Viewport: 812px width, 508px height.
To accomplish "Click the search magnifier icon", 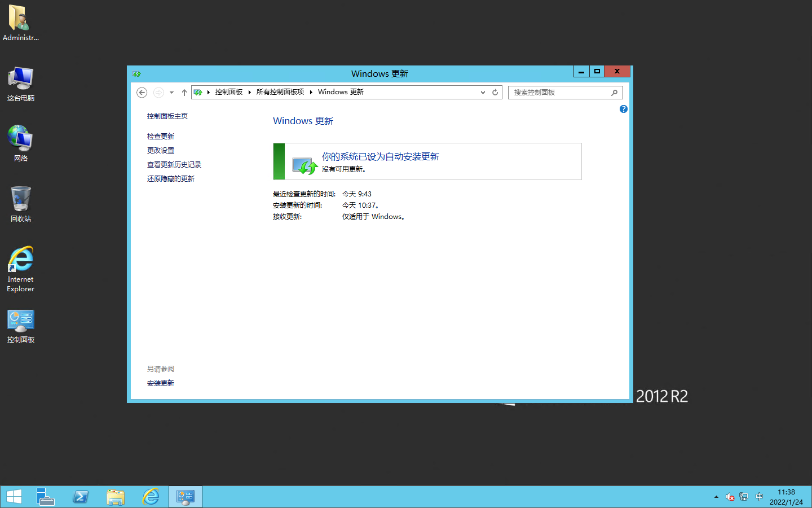I will point(614,93).
